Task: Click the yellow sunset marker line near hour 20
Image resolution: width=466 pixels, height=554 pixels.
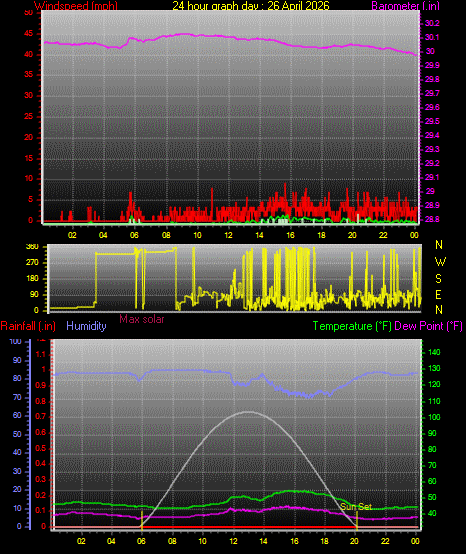Action: [357, 521]
